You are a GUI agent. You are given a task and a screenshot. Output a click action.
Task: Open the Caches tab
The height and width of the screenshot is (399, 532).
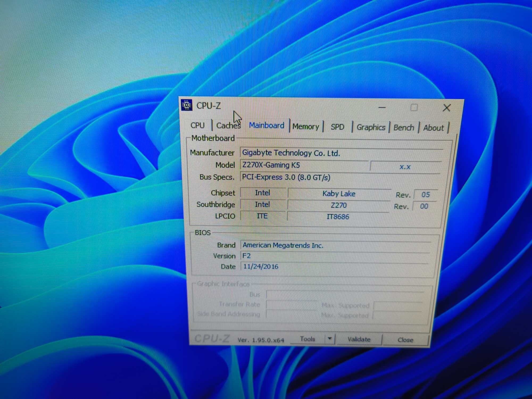pyautogui.click(x=228, y=125)
